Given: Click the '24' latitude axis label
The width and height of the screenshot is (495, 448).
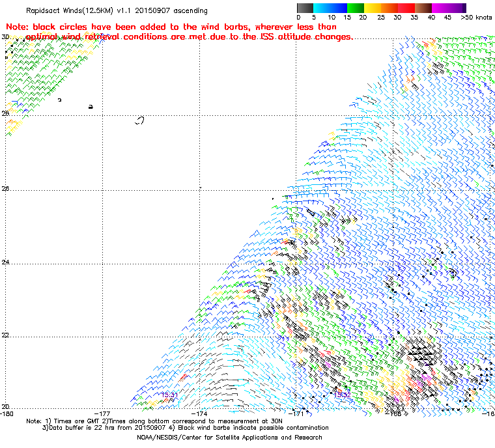Looking at the screenshot, I should coord(5,262).
